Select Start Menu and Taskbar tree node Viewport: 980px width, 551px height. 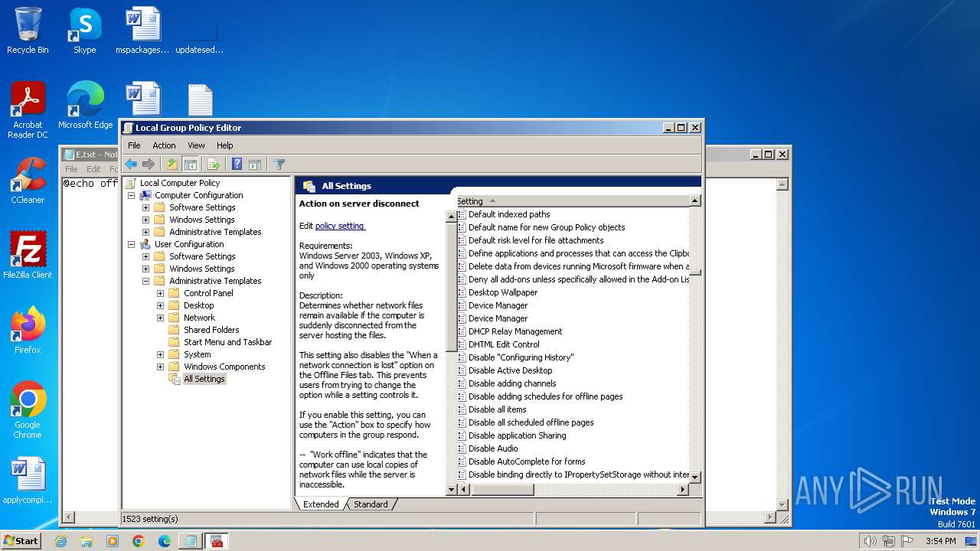point(227,342)
